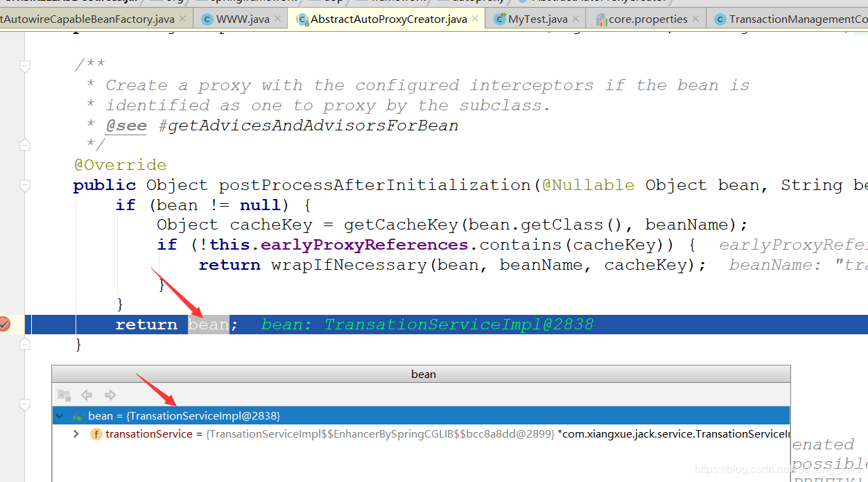868x482 pixels.
Task: Select the transationService row in popup
Action: (x=421, y=434)
